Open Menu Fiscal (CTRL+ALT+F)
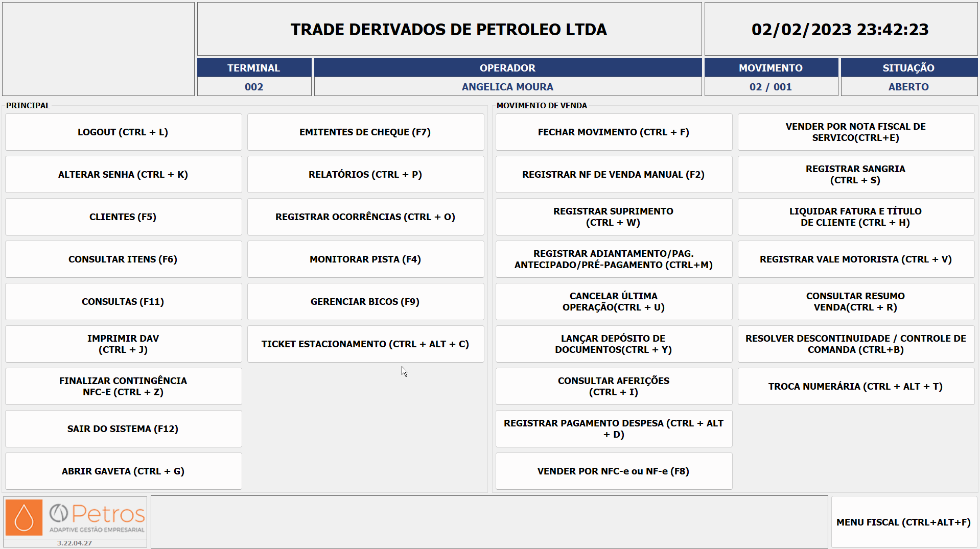This screenshot has width=980, height=549. [904, 522]
